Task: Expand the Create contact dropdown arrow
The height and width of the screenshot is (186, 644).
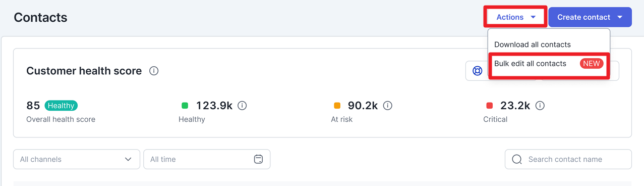Action: (620, 17)
